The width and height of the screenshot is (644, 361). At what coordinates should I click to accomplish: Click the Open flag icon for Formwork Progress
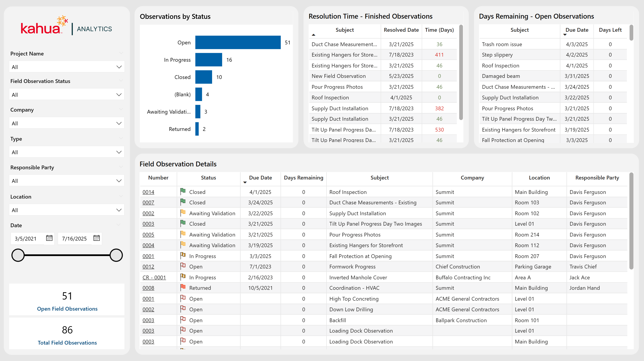183,266
